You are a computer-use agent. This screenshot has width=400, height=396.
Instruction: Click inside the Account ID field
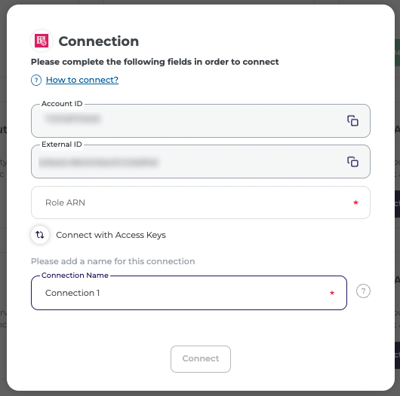pyautogui.click(x=201, y=121)
